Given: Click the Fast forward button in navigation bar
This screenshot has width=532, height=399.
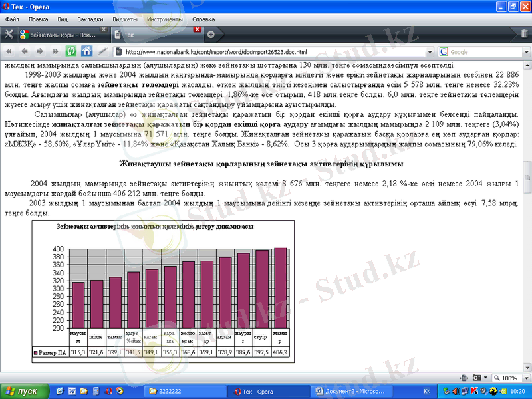Looking at the screenshot, I should (55, 51).
